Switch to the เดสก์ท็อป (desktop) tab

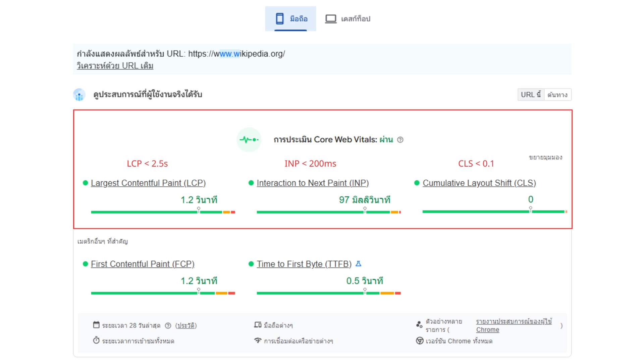point(348,19)
